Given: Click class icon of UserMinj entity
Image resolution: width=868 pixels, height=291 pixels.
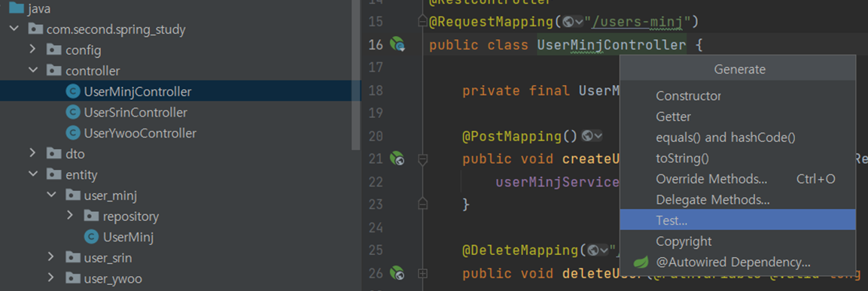Looking at the screenshot, I should tap(91, 238).
